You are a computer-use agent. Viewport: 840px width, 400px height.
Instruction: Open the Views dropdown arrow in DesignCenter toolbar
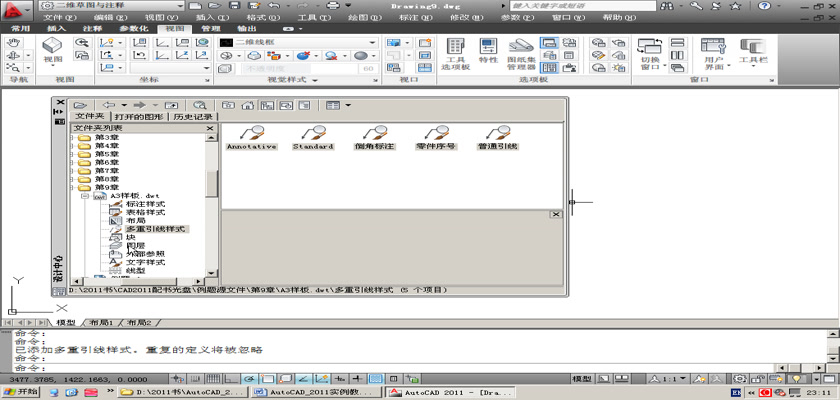tap(348, 105)
